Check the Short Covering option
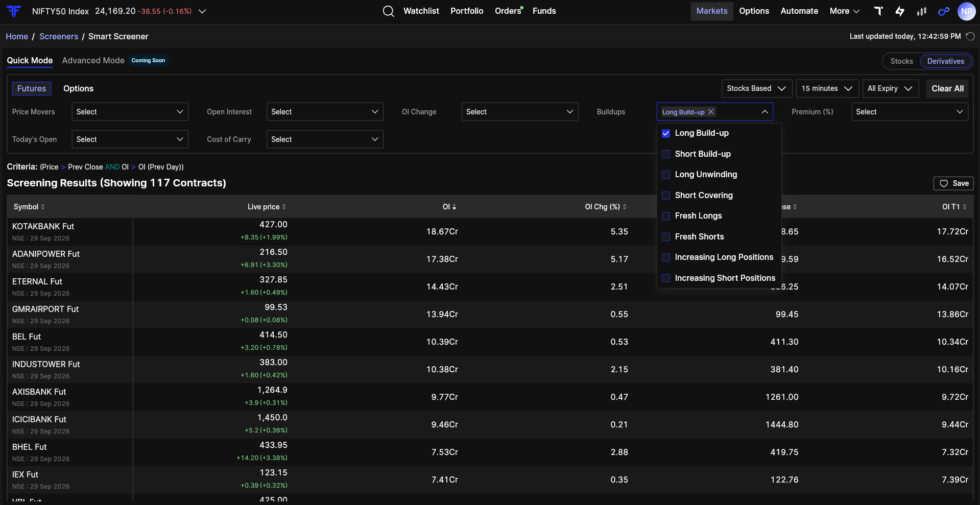This screenshot has height=505, width=980. coord(666,196)
